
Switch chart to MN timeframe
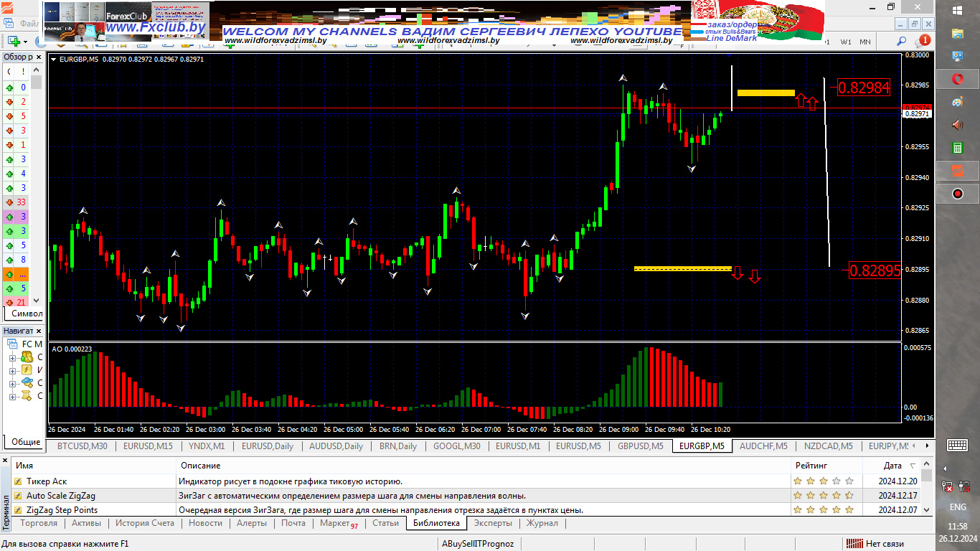click(865, 42)
